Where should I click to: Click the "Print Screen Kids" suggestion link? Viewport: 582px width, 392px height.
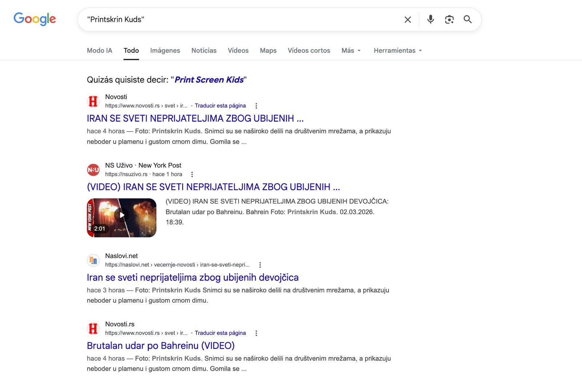click(209, 80)
